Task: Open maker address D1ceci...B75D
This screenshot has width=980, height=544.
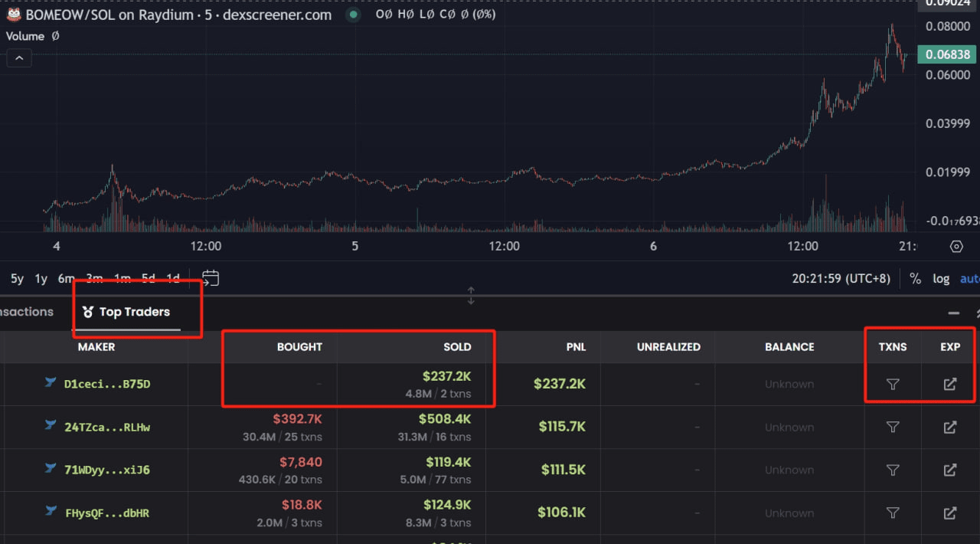Action: [107, 384]
